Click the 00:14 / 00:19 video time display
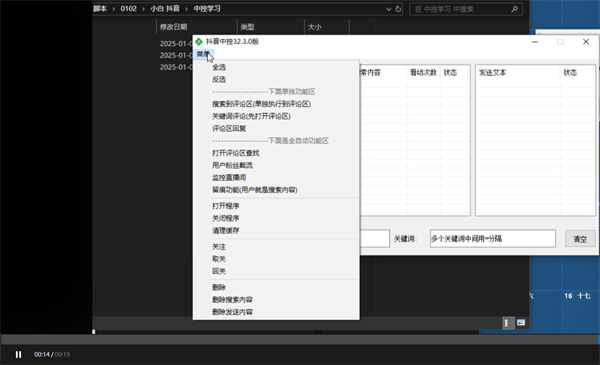Viewport: 600px width, 365px height. pyautogui.click(x=52, y=355)
